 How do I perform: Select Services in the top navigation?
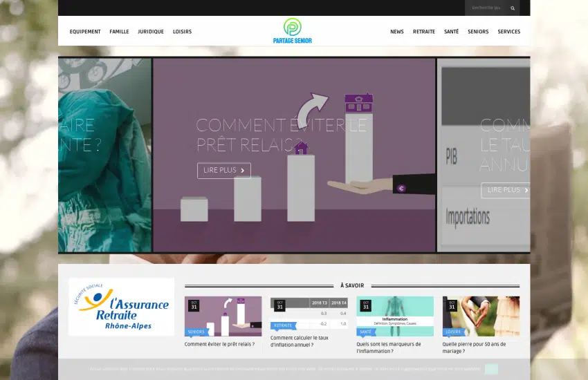click(x=508, y=32)
